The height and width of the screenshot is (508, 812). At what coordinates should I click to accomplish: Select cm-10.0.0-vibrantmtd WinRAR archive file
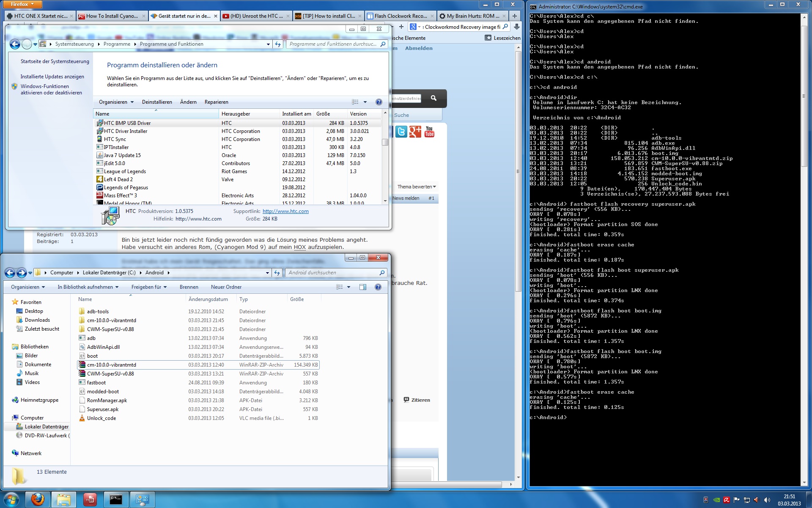click(198, 365)
